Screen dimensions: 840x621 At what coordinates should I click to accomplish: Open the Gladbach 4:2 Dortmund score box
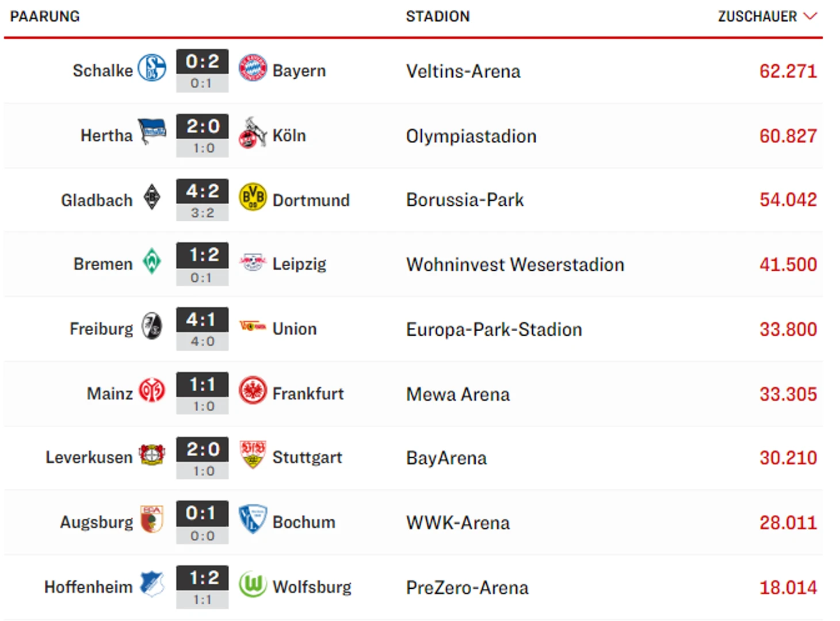pyautogui.click(x=203, y=200)
